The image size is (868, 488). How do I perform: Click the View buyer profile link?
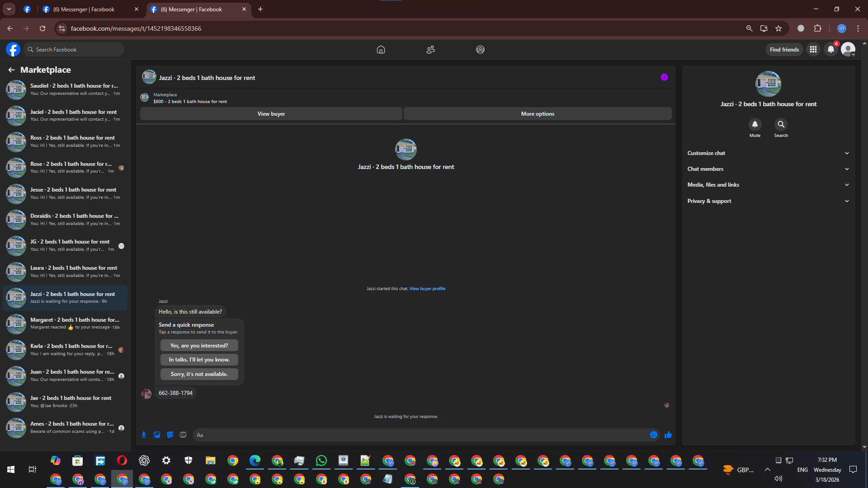point(427,289)
